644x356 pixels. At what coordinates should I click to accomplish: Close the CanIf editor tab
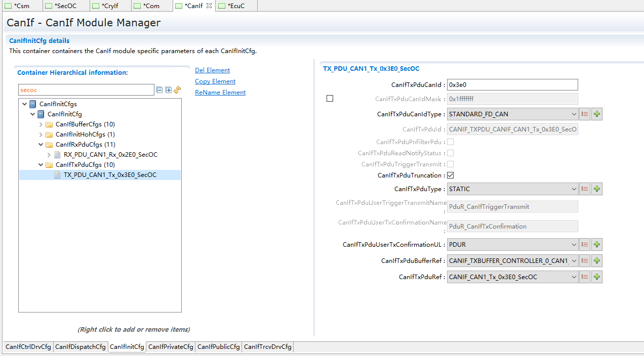pyautogui.click(x=209, y=6)
